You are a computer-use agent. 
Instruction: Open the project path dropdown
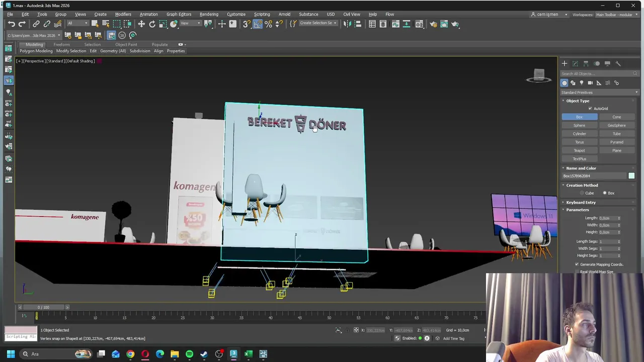tap(34, 35)
